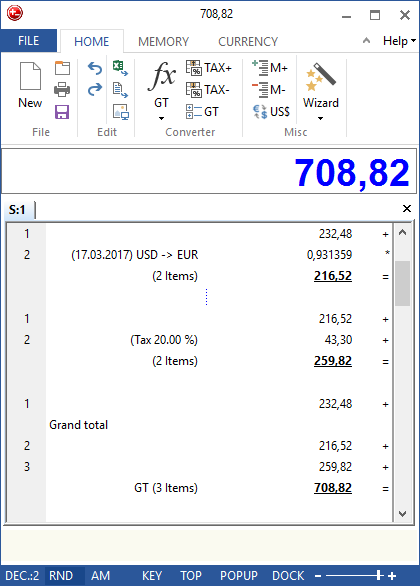Viewport: 420px width, 586px height.
Task: Toggle TOP always-on-top in status bar
Action: (x=191, y=576)
